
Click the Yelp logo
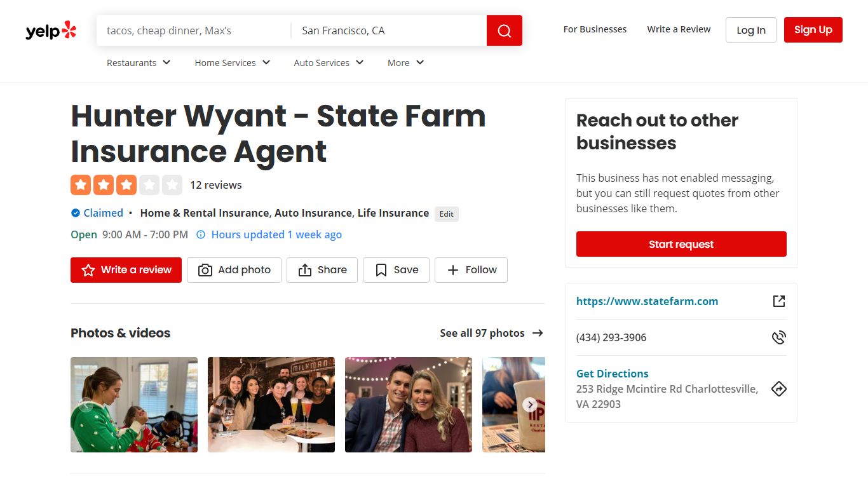[x=51, y=30]
